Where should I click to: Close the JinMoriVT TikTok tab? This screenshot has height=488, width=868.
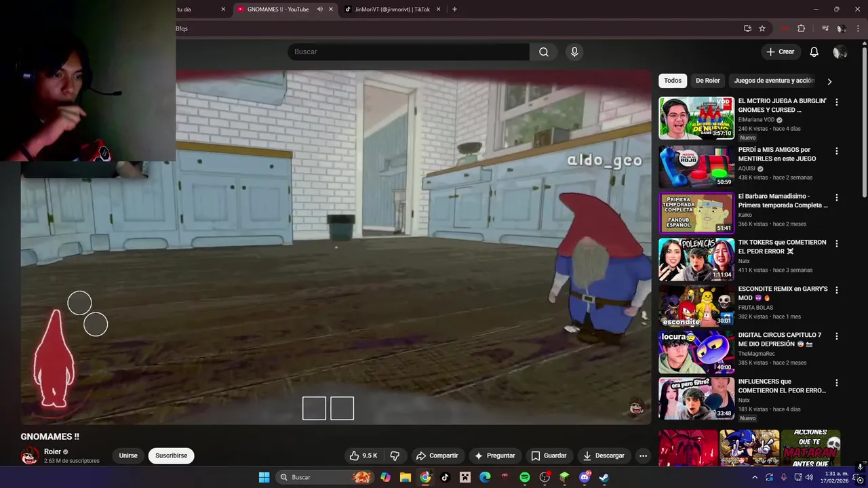(x=438, y=9)
